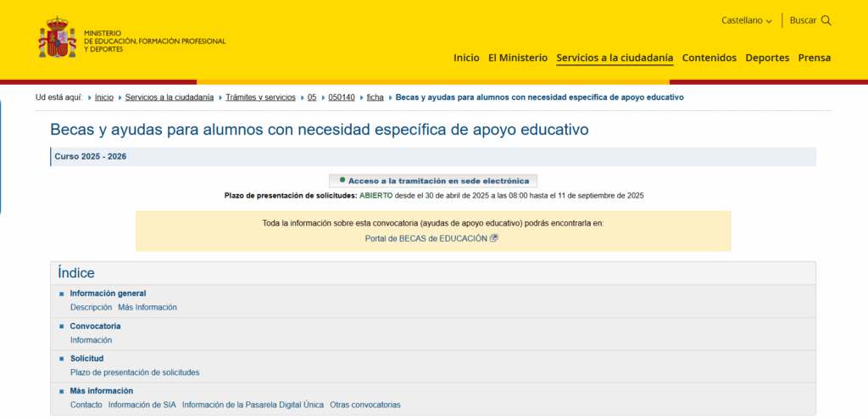
Task: Open the Otras convocatorias link
Action: 364,405
